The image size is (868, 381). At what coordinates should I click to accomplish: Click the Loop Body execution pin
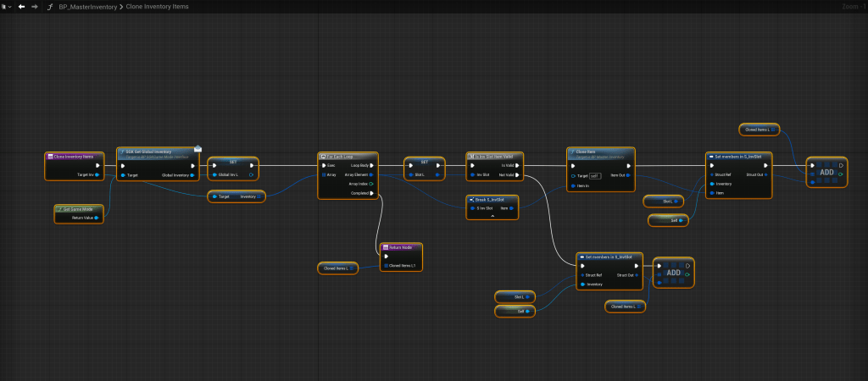tap(372, 165)
